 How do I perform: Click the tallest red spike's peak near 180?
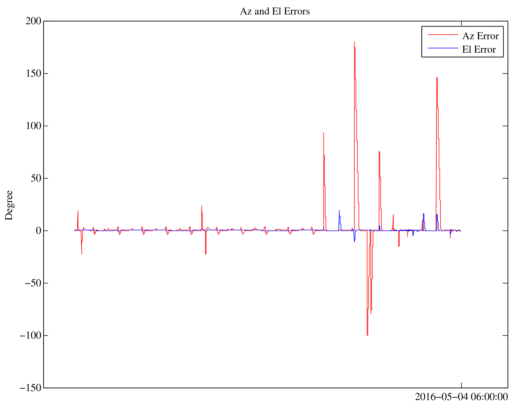tap(354, 42)
